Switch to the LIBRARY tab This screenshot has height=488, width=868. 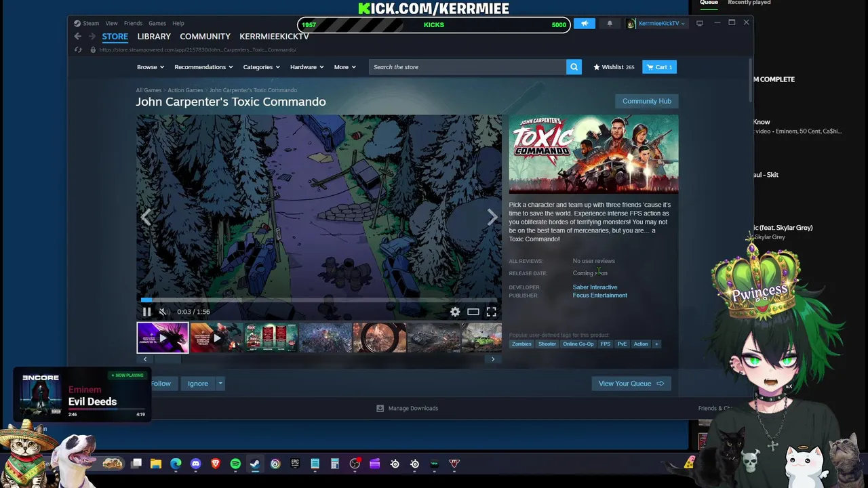point(154,37)
